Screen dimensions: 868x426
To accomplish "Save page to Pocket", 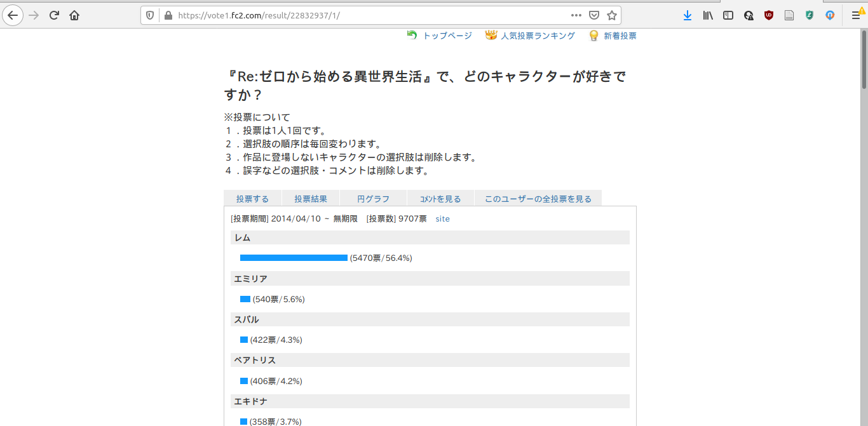I will tap(594, 15).
